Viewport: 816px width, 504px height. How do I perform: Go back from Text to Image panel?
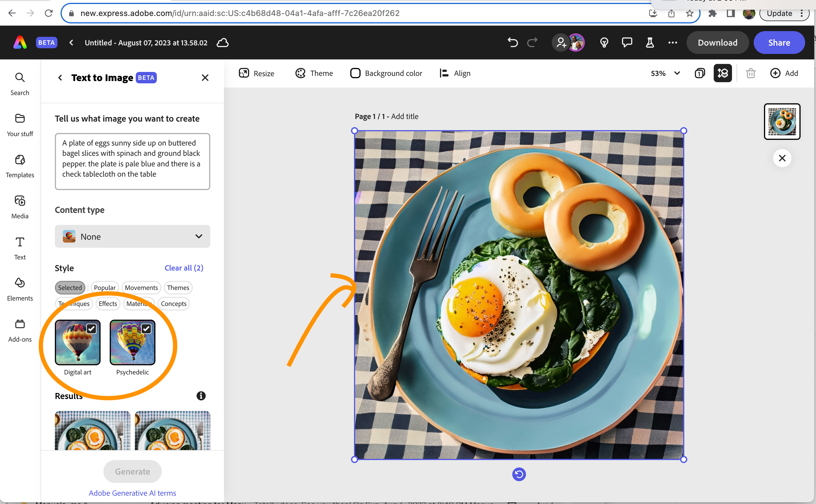point(60,78)
